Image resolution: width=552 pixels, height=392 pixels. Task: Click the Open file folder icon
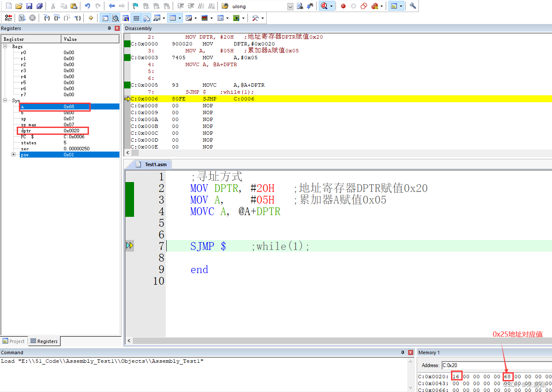(x=18, y=6)
